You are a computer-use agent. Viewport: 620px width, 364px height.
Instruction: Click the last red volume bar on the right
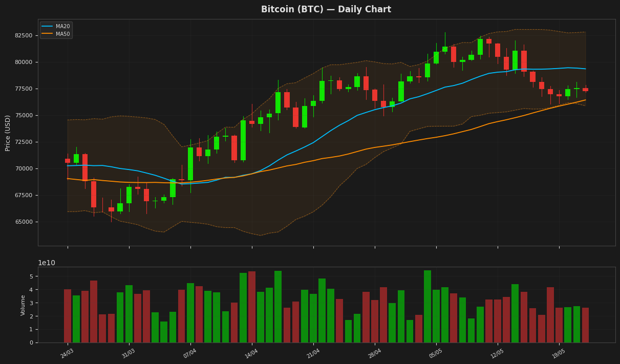(585, 325)
